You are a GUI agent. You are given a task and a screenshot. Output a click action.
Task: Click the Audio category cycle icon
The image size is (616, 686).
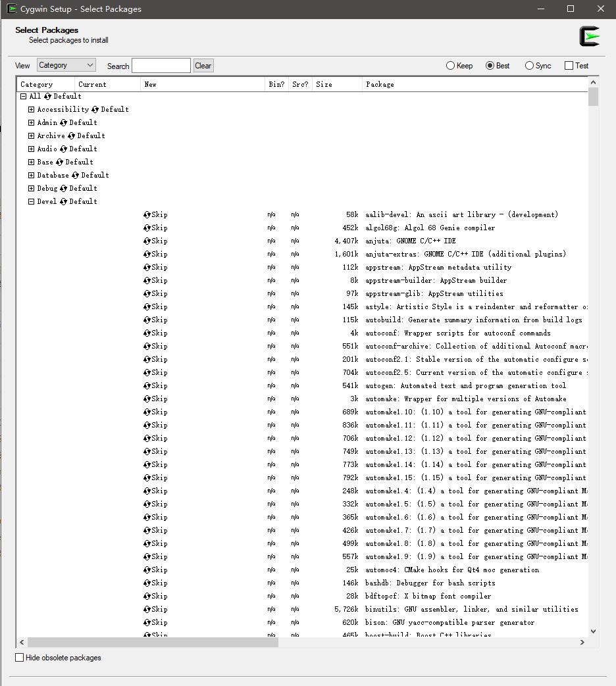(x=63, y=149)
